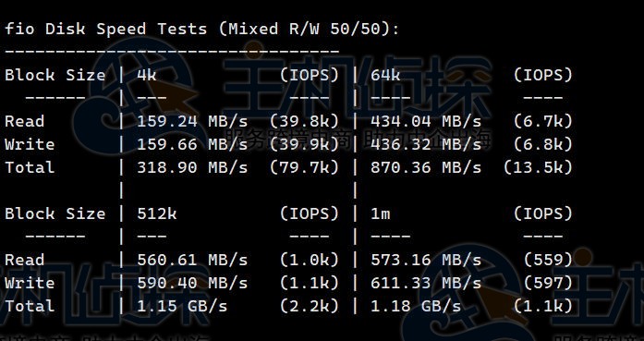This screenshot has height=341, width=644.
Task: Click the 1.15 GB/s total value
Action: [x=182, y=306]
